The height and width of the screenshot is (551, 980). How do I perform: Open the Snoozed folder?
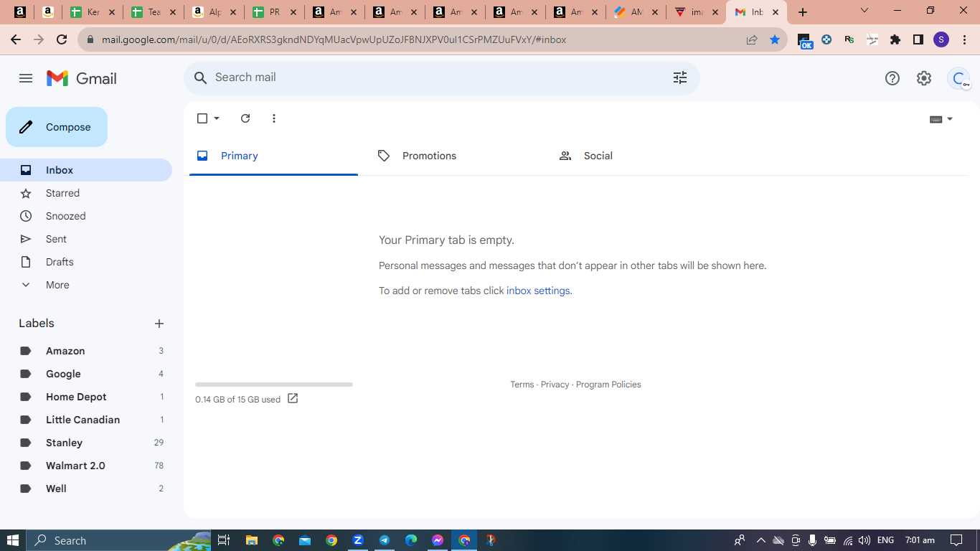(x=86, y=216)
